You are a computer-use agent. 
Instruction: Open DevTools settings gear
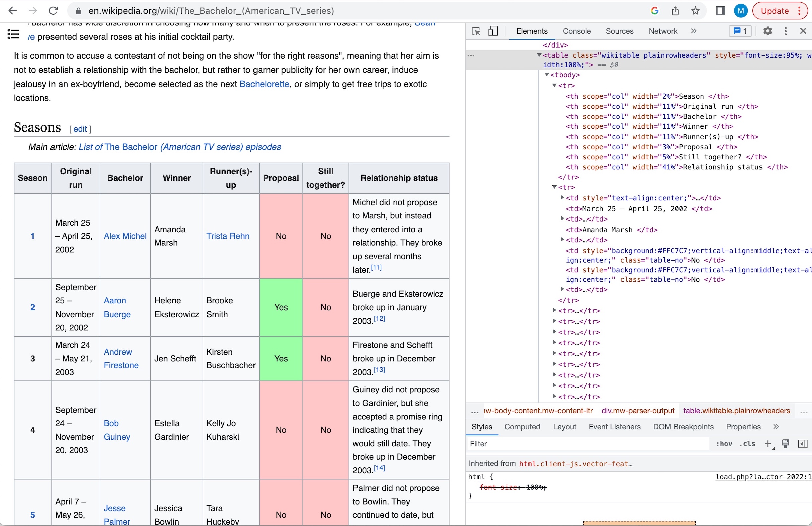pyautogui.click(x=767, y=31)
